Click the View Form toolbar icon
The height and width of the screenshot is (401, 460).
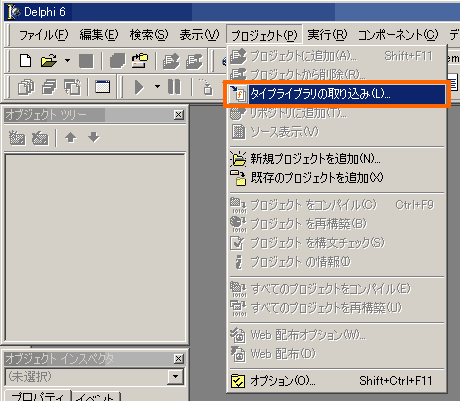tap(49, 87)
